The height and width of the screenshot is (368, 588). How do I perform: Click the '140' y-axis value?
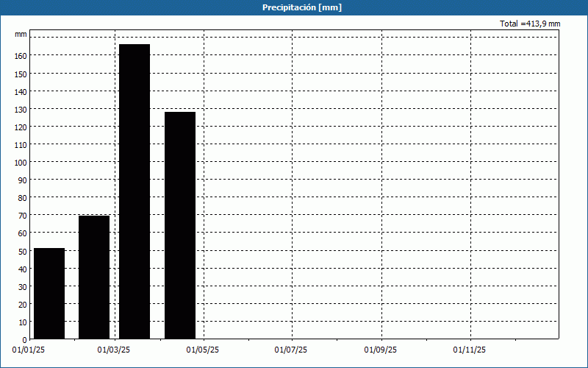[21, 91]
